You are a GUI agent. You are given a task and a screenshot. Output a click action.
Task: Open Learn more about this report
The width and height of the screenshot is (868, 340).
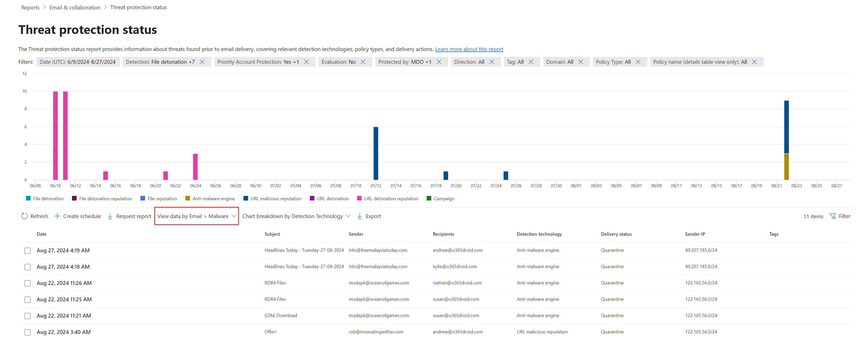click(469, 49)
